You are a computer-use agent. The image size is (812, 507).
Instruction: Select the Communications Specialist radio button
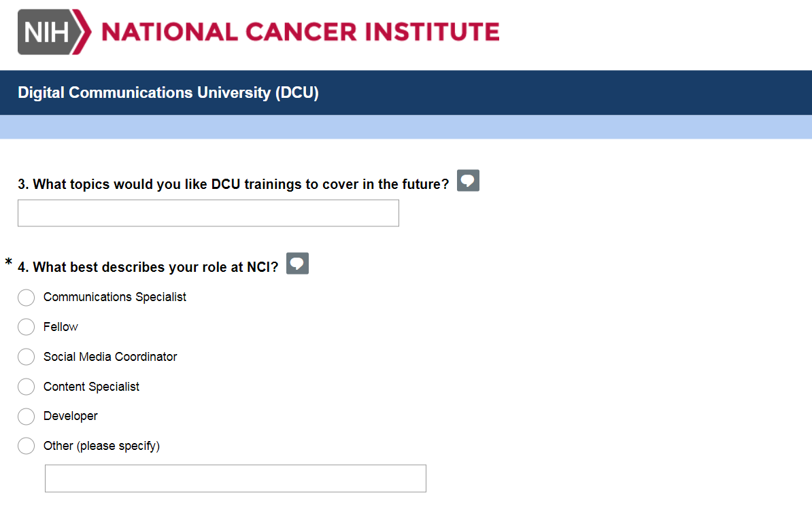(x=26, y=298)
